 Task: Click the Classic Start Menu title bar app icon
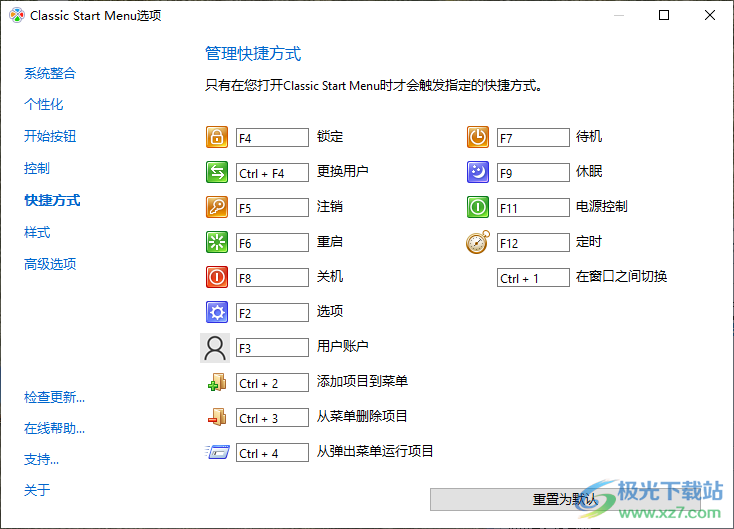click(17, 15)
